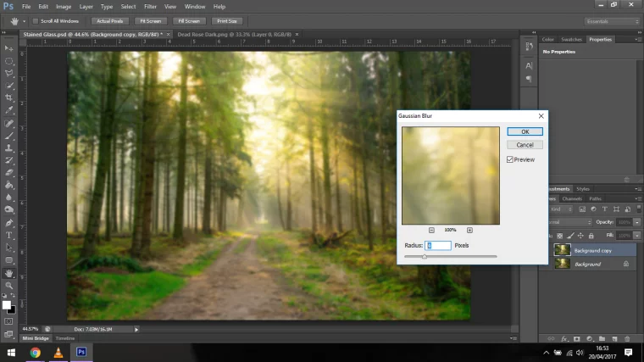The image size is (644, 362).
Task: Open layer blend mode dropdown
Action: click(x=569, y=222)
